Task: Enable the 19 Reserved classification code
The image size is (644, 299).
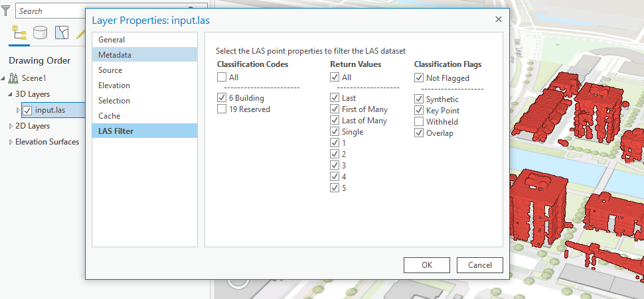Action: [x=222, y=109]
